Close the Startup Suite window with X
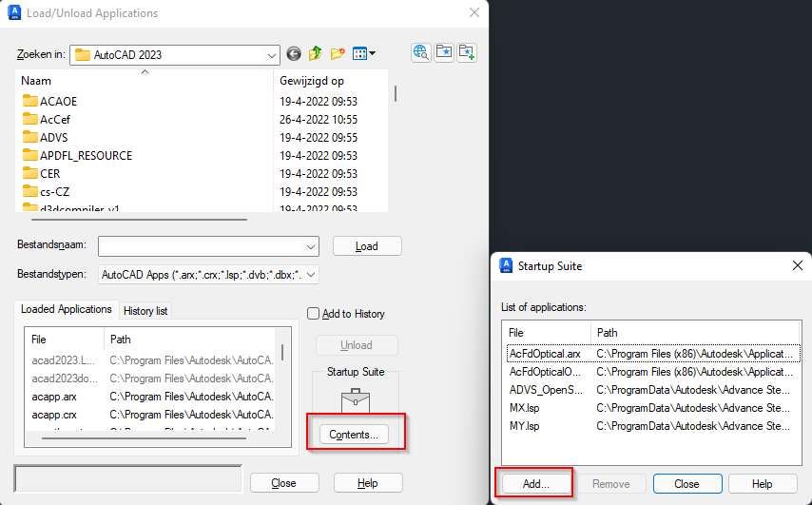 coord(798,265)
